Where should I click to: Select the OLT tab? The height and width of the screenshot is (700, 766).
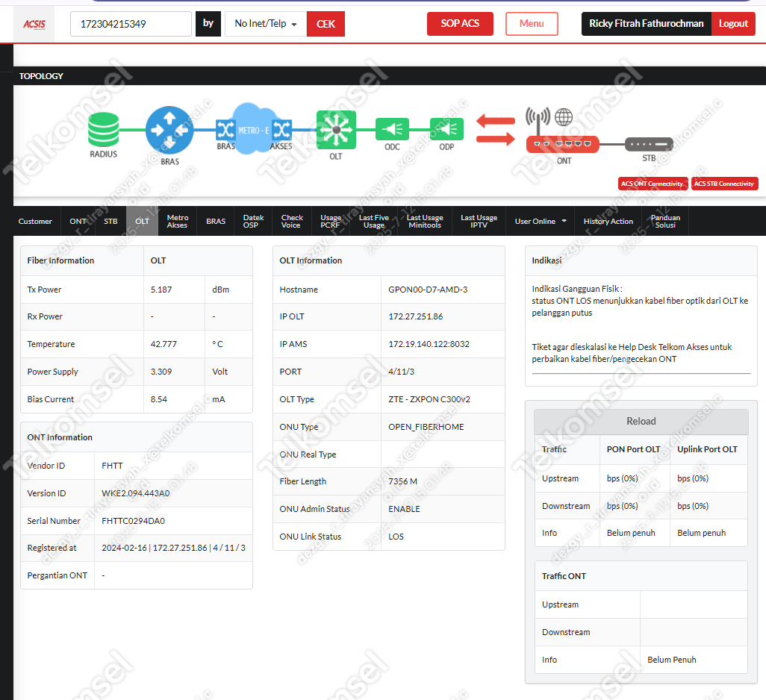point(142,221)
